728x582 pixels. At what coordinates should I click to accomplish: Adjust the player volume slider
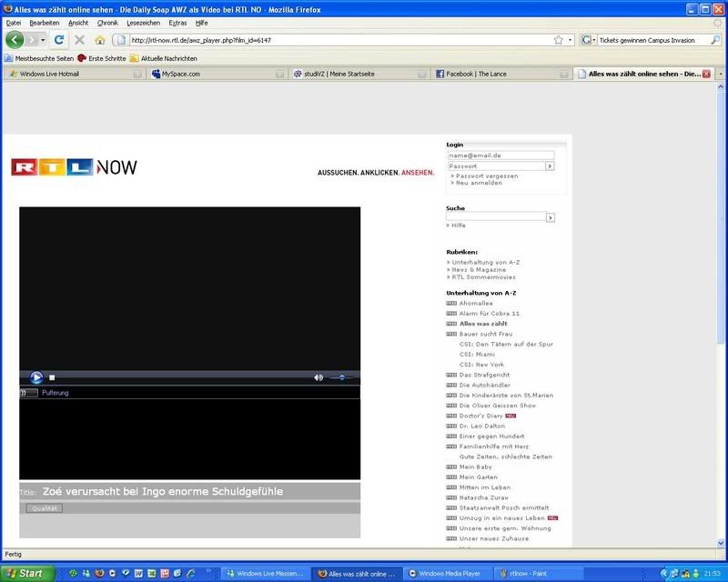(x=341, y=377)
